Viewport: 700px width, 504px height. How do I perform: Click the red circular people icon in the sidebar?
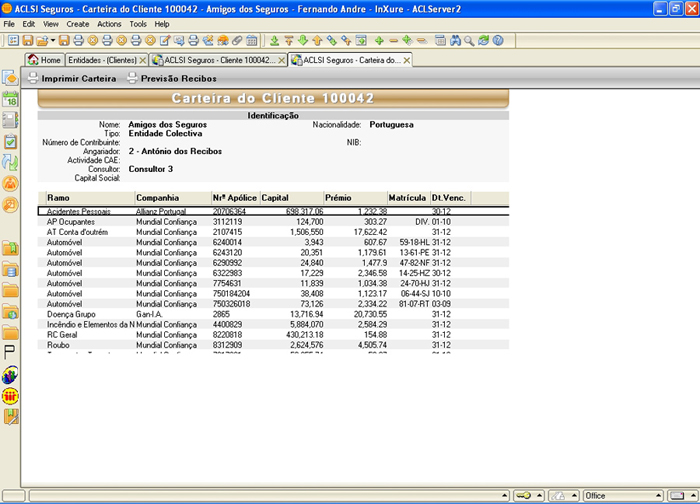click(11, 396)
